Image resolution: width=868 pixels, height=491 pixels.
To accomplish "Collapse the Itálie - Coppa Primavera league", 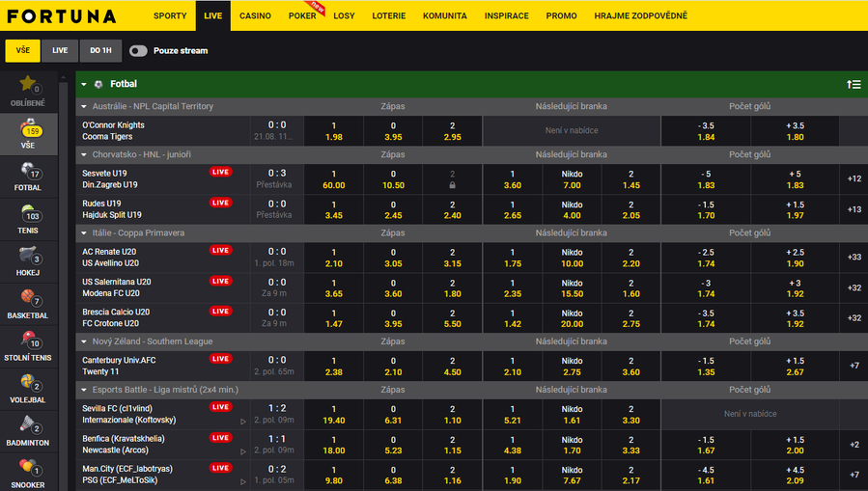I will coord(84,233).
